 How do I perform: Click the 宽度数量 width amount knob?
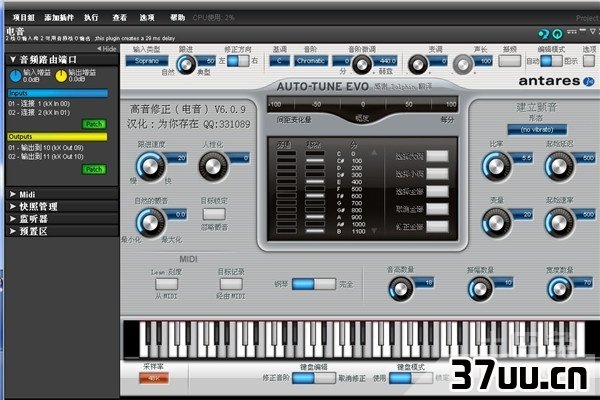(560, 289)
